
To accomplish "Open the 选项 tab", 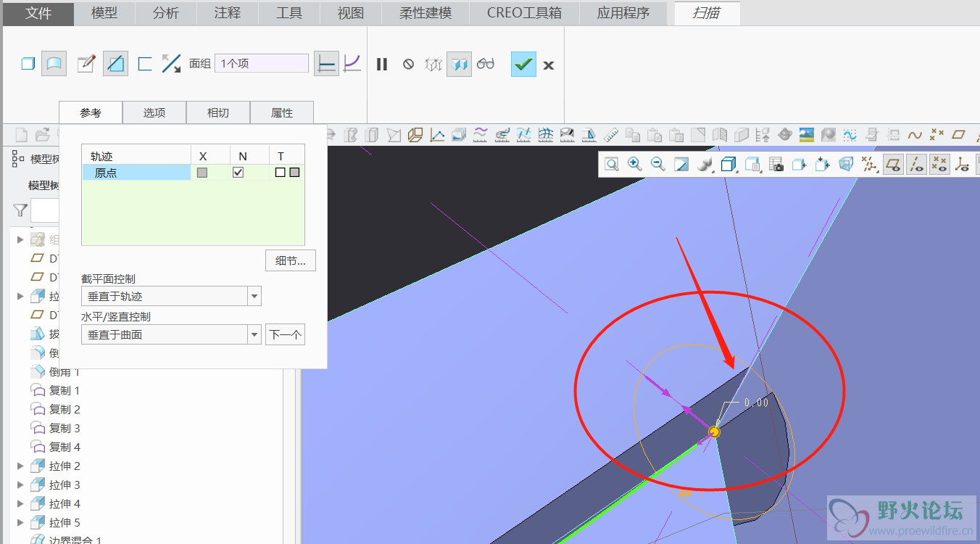I will 154,112.
